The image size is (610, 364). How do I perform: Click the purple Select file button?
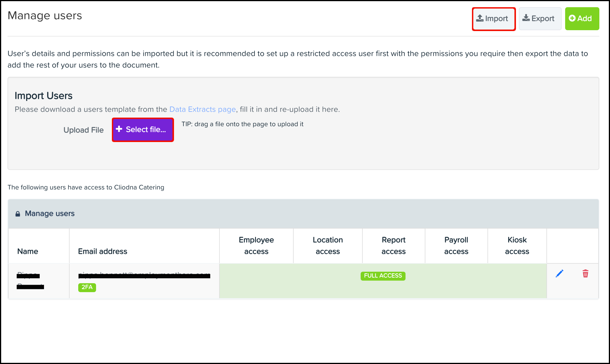pyautogui.click(x=143, y=130)
